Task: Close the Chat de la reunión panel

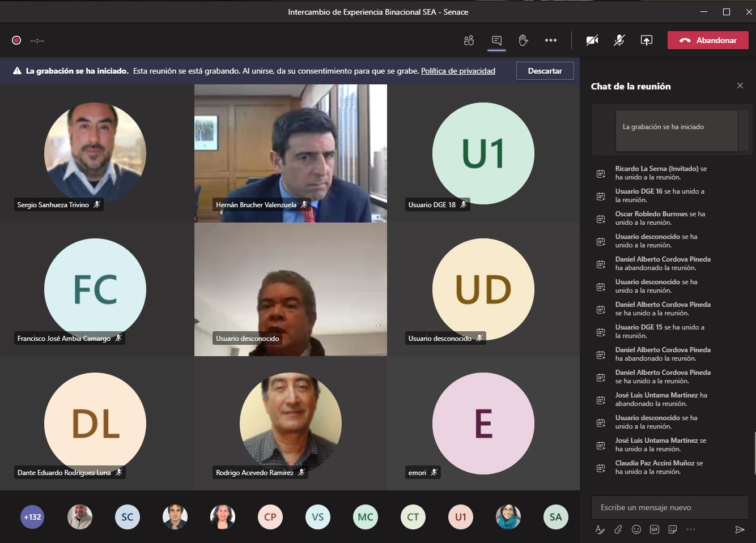Action: point(740,85)
